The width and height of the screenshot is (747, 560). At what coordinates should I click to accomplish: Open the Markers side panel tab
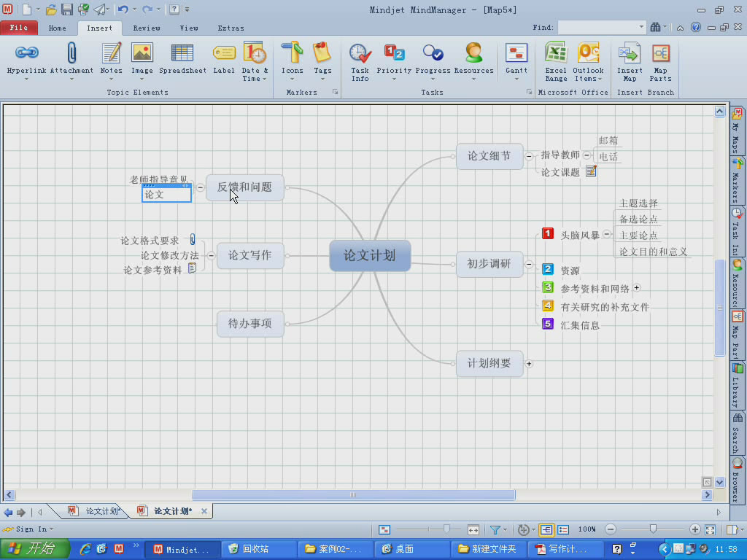pyautogui.click(x=737, y=181)
